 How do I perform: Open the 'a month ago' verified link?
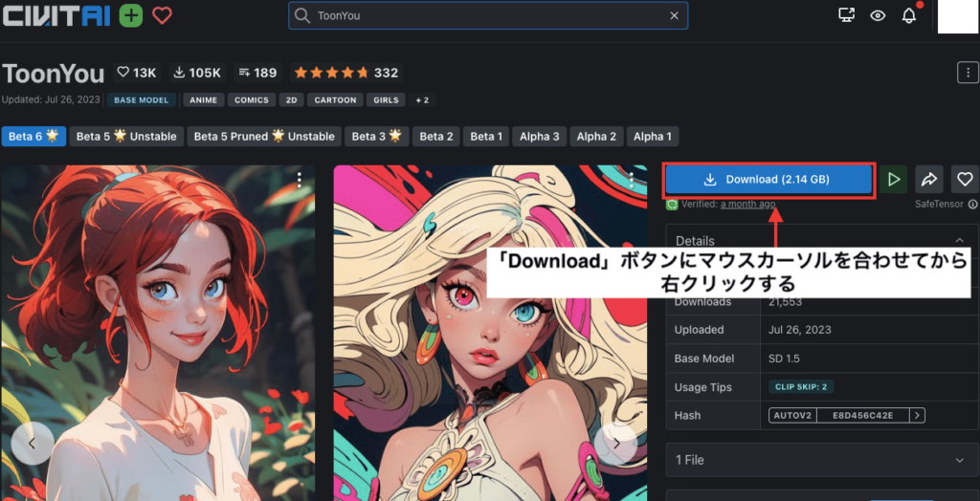[747, 205]
